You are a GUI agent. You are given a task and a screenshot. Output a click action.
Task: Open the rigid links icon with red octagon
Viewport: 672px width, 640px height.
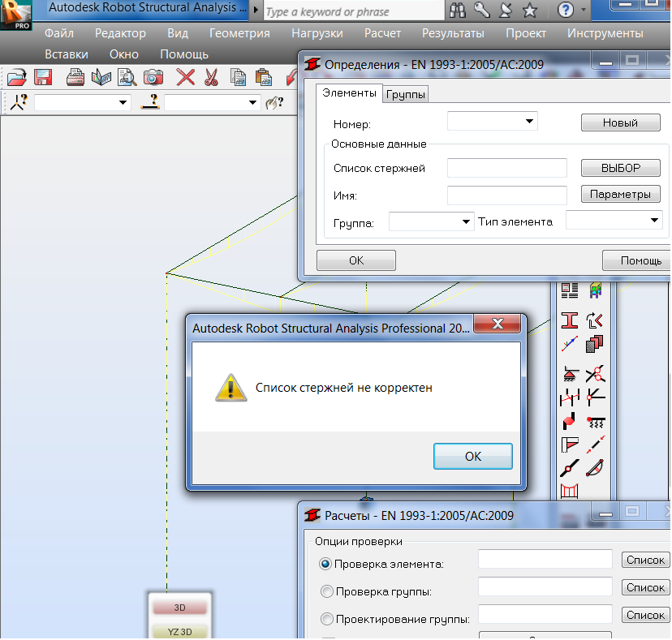(570, 421)
